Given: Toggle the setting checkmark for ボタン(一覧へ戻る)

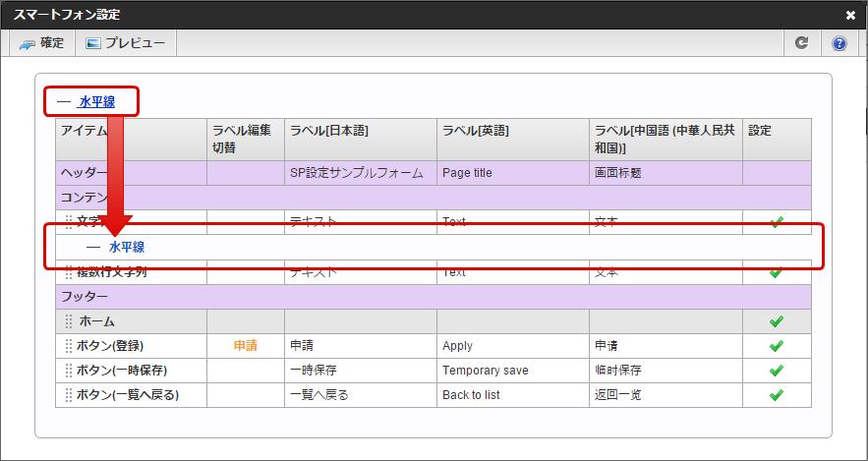Looking at the screenshot, I should coord(776,395).
